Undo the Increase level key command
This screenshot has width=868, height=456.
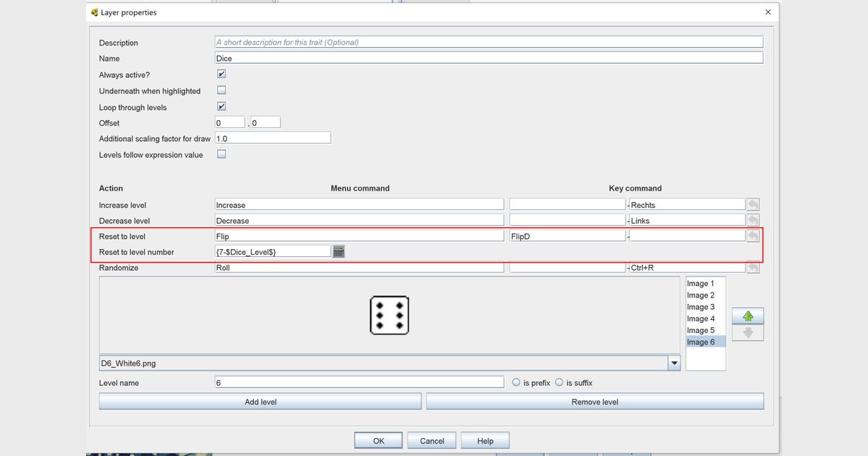coord(753,205)
